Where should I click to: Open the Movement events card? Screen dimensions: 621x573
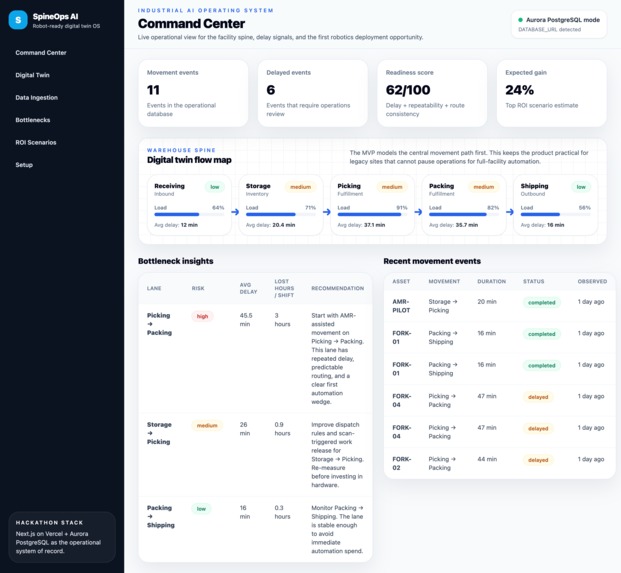pyautogui.click(x=193, y=93)
